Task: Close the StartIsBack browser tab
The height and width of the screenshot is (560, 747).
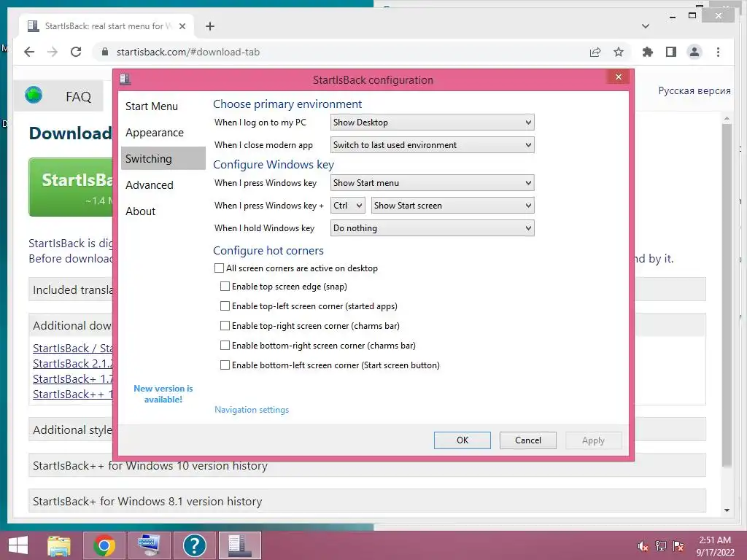Action: [182, 26]
